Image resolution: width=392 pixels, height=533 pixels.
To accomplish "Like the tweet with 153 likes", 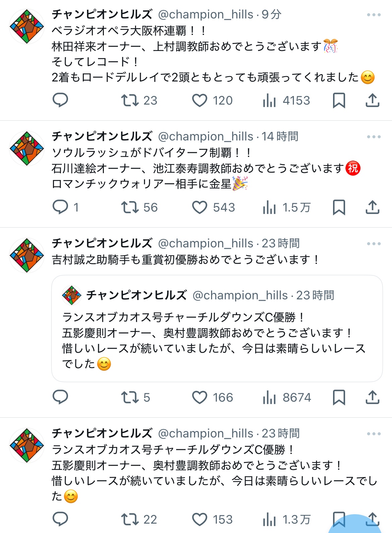I will click(200, 519).
